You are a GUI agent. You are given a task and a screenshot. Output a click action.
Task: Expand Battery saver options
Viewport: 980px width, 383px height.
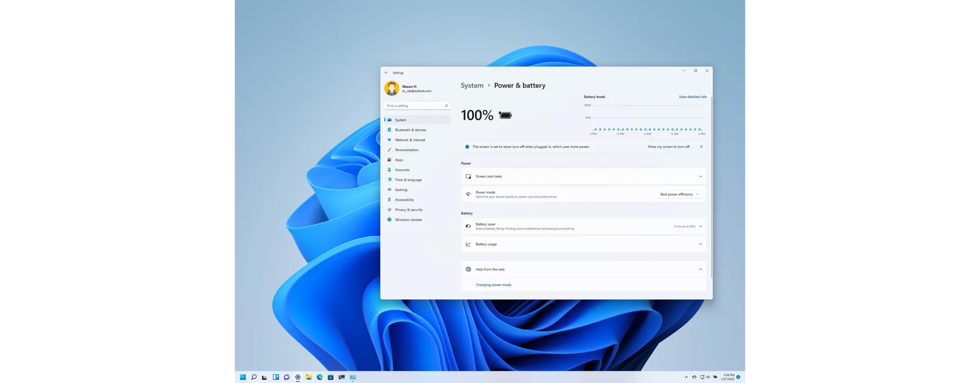700,226
